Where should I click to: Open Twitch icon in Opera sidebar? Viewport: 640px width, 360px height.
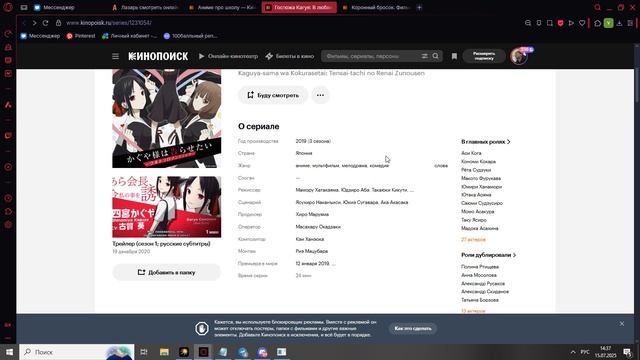pos(8,136)
